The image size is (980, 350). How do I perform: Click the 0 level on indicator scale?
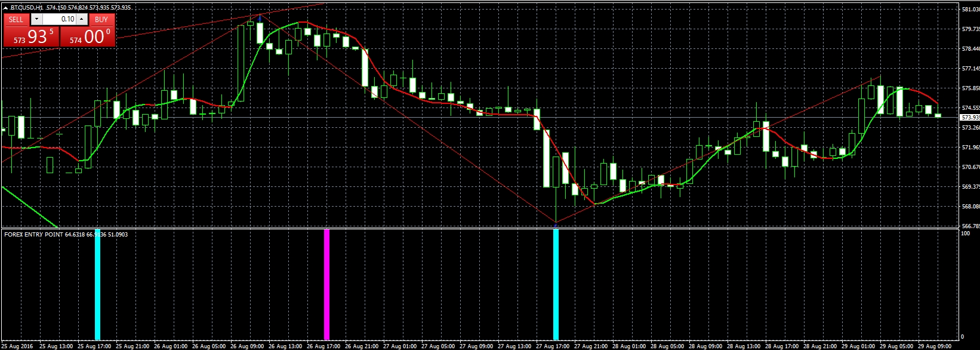(962, 337)
